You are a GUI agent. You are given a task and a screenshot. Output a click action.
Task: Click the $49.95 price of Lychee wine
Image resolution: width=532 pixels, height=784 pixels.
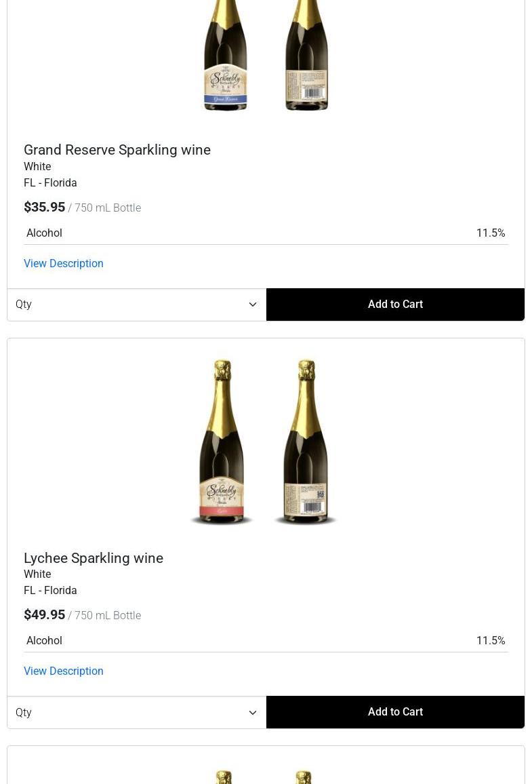[45, 614]
